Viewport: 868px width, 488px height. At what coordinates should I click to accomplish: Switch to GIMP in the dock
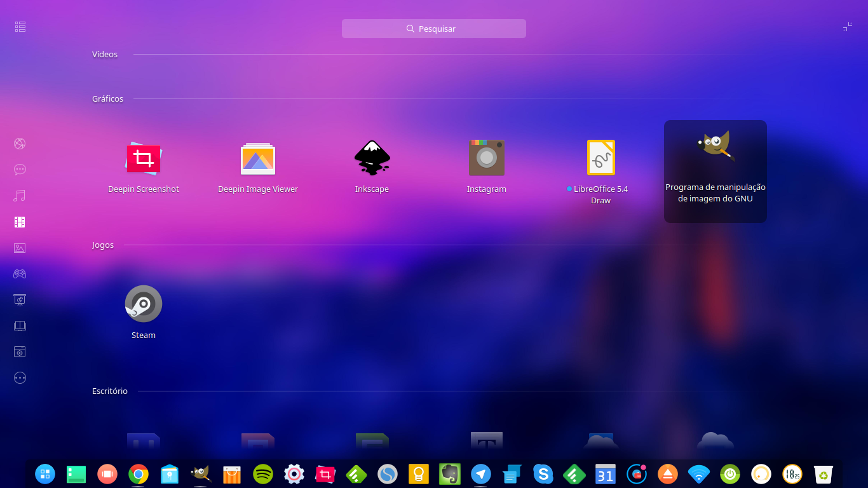(201, 473)
